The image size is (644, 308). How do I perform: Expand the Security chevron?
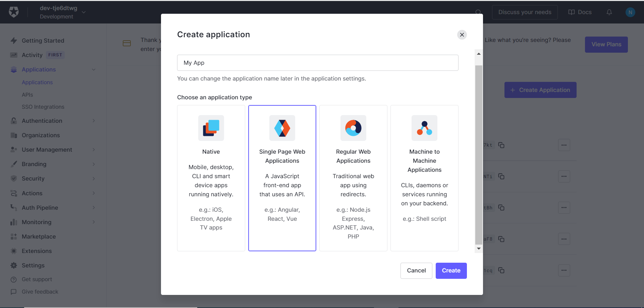click(x=94, y=178)
